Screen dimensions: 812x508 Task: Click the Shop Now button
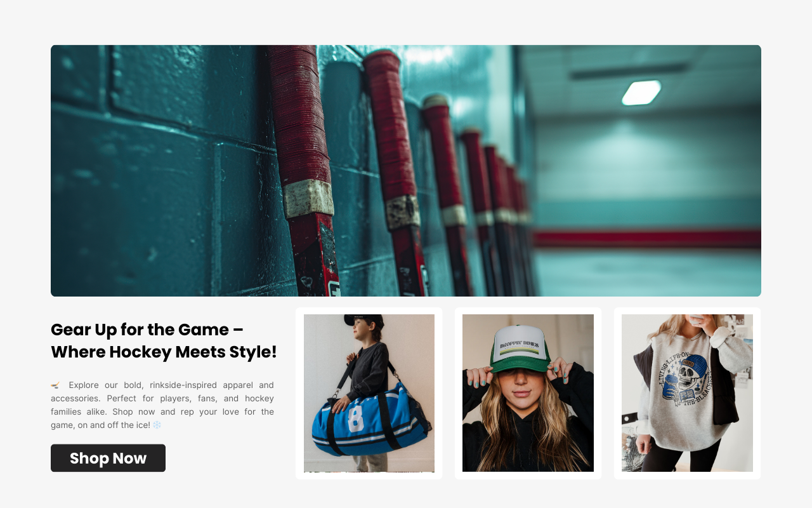click(108, 458)
